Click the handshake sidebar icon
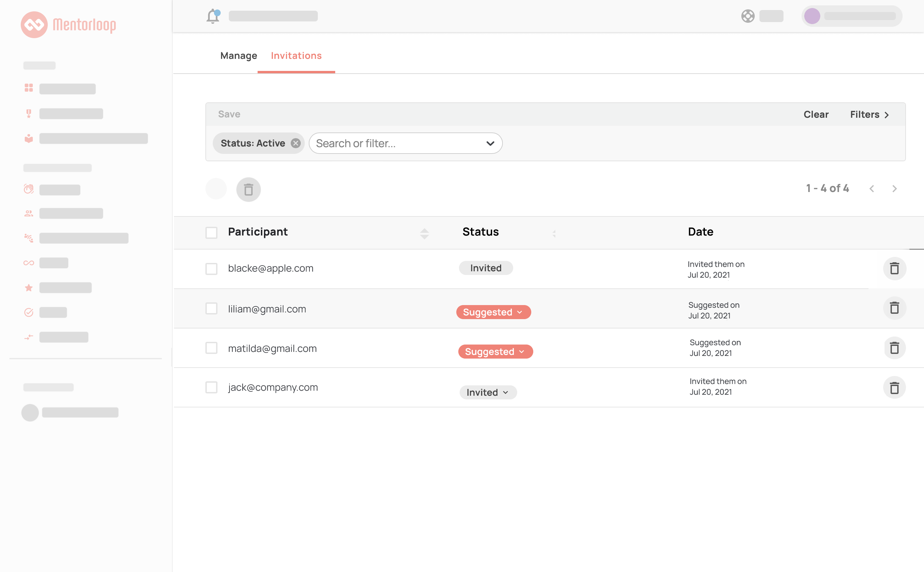The width and height of the screenshot is (924, 572). 29,238
